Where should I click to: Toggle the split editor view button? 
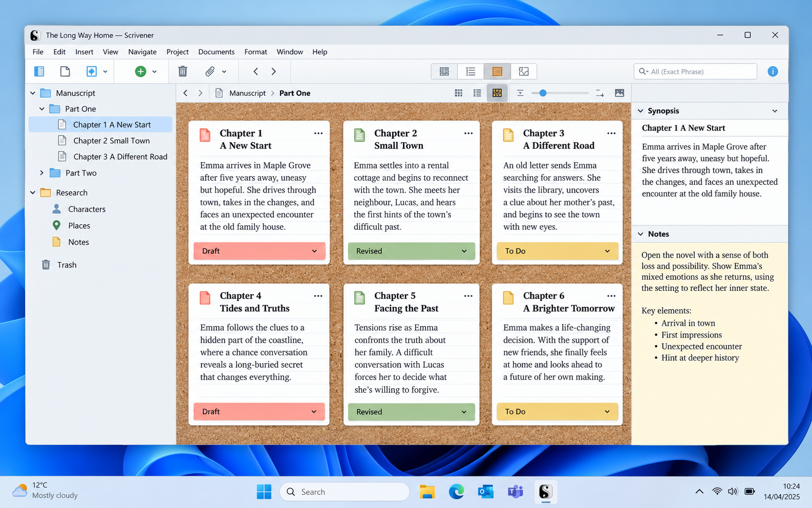[524, 71]
